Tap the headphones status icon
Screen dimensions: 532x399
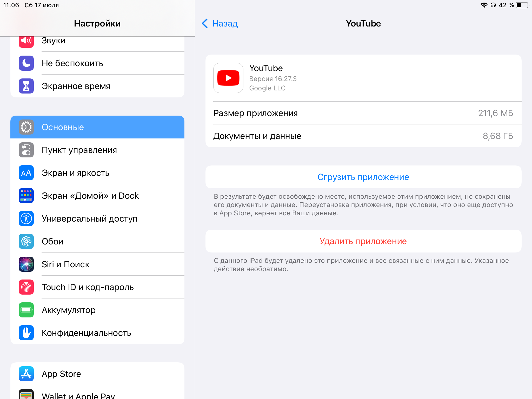pyautogui.click(x=493, y=5)
